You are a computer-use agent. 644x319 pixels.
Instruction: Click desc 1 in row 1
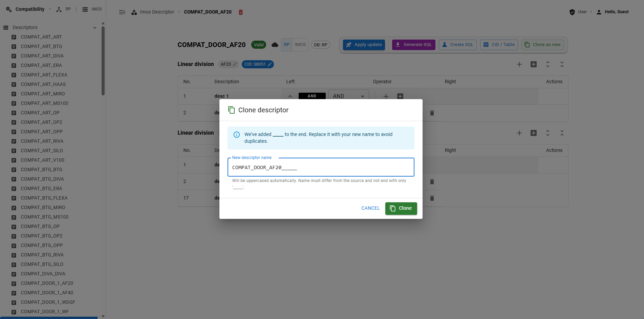click(221, 96)
